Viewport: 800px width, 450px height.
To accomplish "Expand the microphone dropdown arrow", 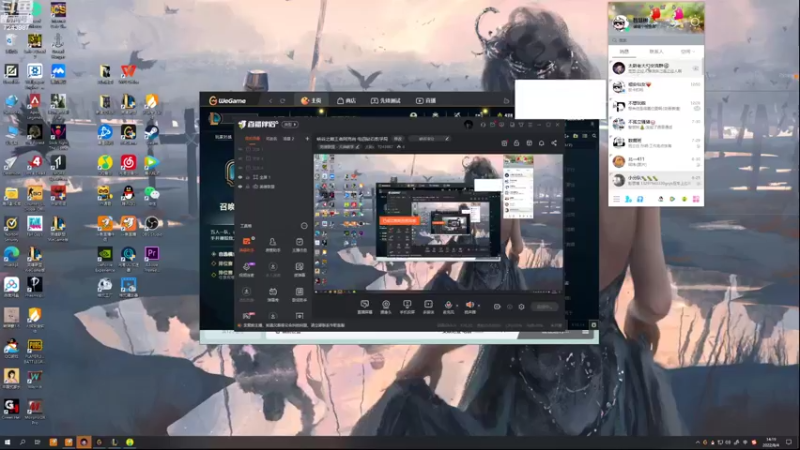I will 457,305.
